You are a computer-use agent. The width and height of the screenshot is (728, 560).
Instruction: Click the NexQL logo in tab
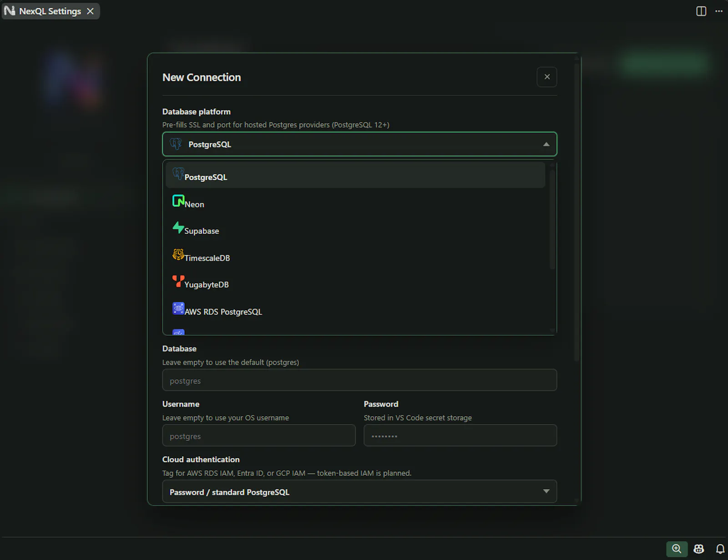(x=10, y=11)
